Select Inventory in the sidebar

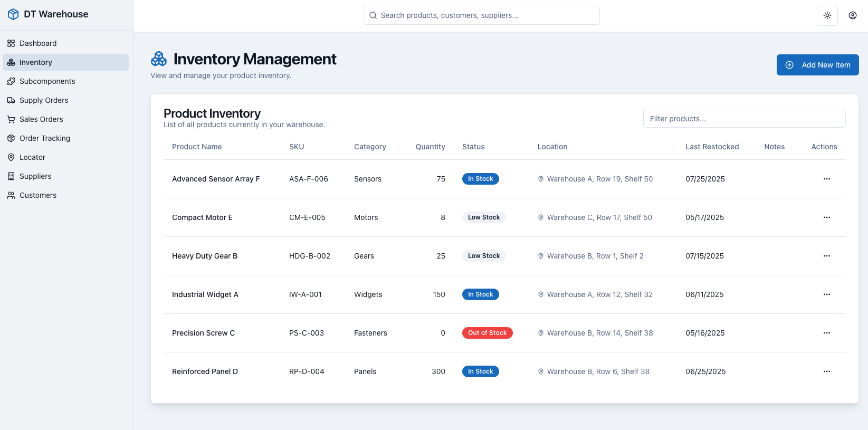click(66, 62)
